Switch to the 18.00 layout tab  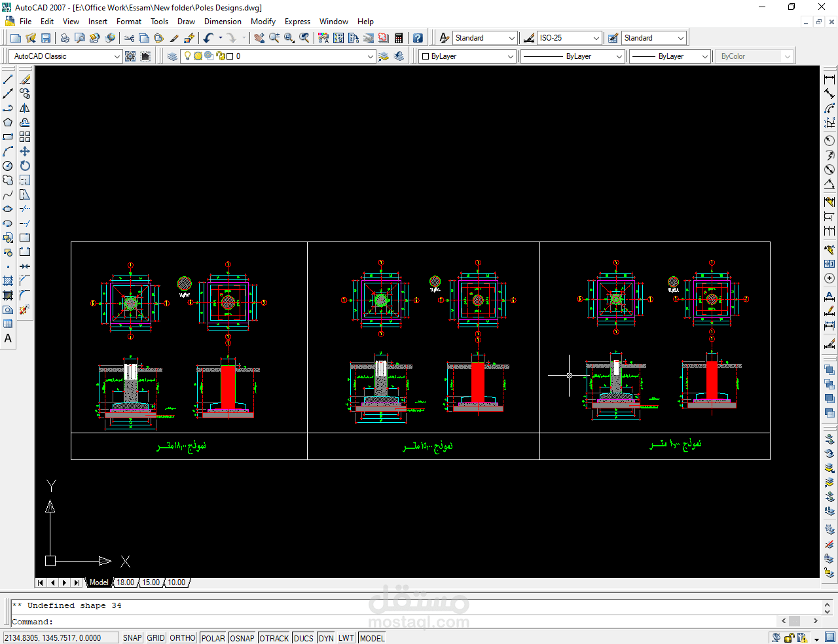click(x=126, y=582)
